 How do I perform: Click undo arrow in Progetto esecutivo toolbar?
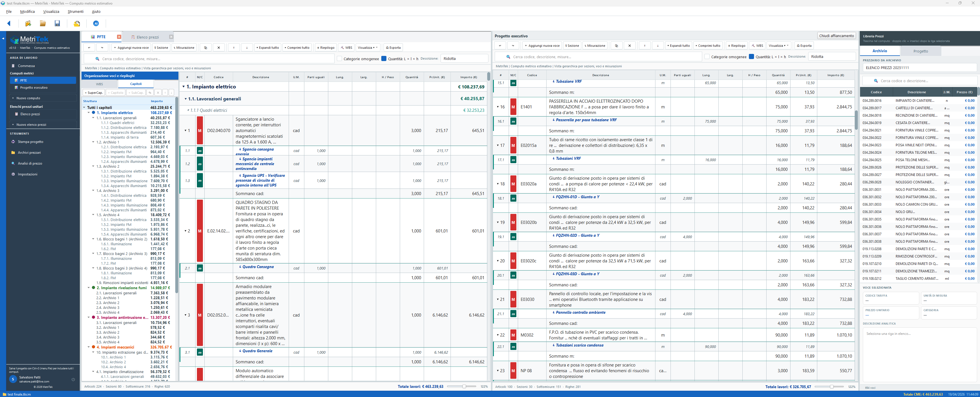point(500,46)
